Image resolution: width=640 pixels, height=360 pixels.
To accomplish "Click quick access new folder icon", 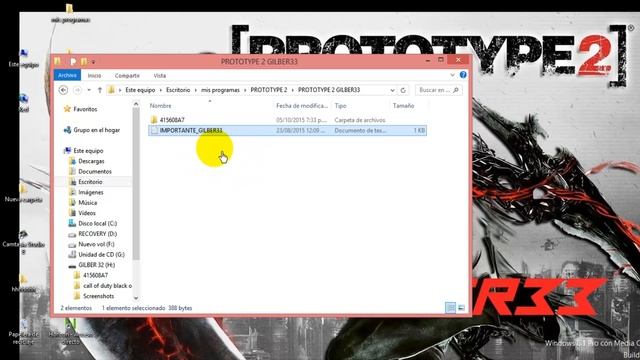I will [x=84, y=62].
